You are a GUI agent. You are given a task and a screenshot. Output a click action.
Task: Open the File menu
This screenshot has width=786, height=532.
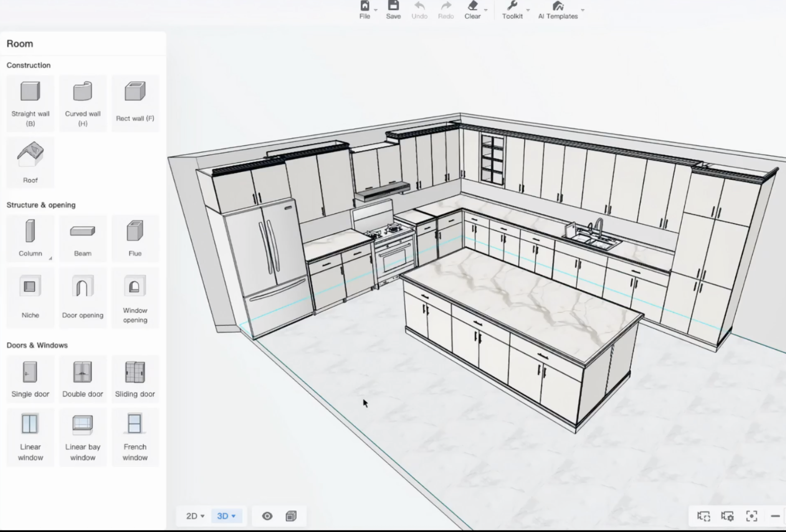tap(365, 10)
